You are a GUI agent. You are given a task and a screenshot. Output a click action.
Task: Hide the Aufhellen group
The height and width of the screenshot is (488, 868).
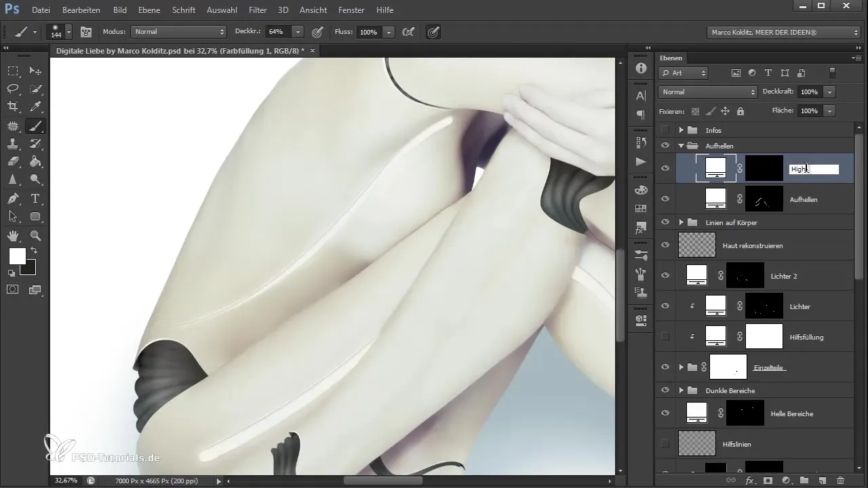click(665, 146)
